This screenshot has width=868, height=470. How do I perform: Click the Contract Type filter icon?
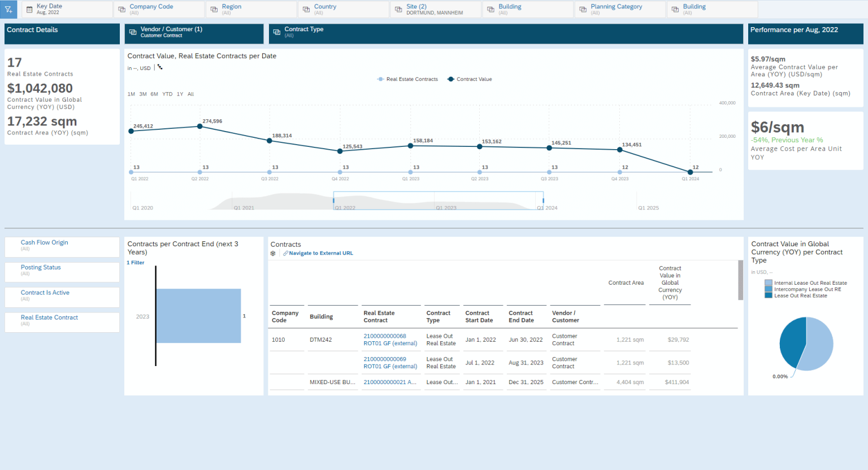click(x=276, y=33)
